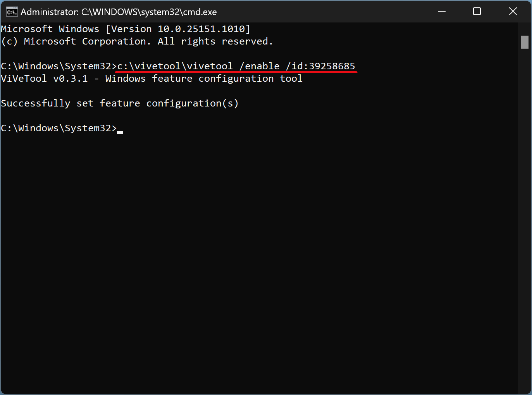Click the ViVeTool v0.3.1 text
The height and width of the screenshot is (395, 532).
[44, 79]
